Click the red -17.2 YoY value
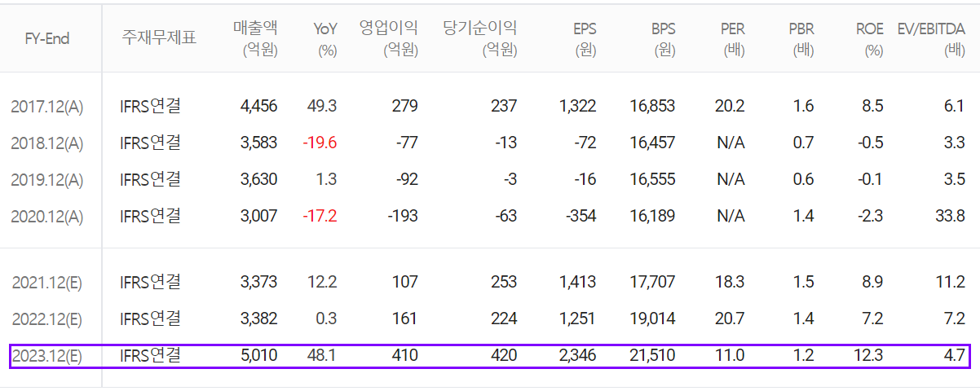980x391 pixels. coord(320,216)
